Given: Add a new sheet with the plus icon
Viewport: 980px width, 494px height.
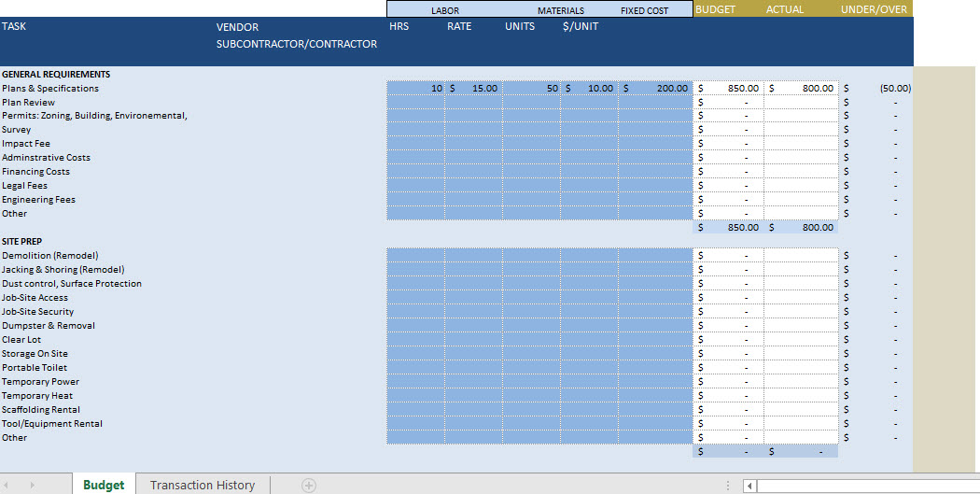Looking at the screenshot, I should tap(309, 486).
